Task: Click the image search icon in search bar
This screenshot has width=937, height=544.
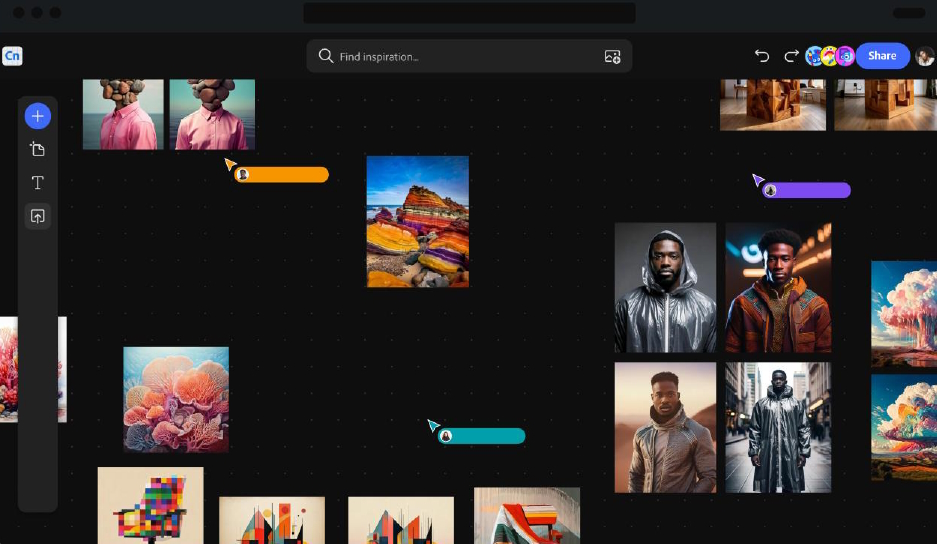Action: (613, 57)
